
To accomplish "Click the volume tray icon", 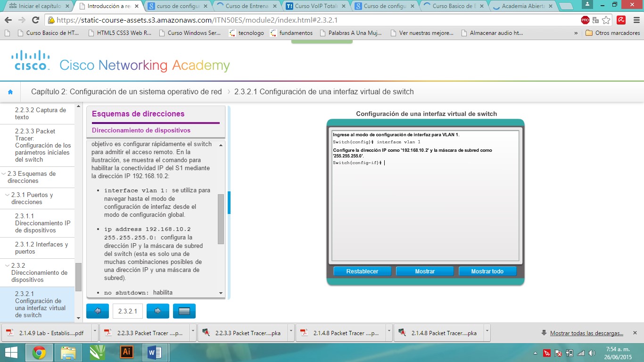I will point(592,353).
